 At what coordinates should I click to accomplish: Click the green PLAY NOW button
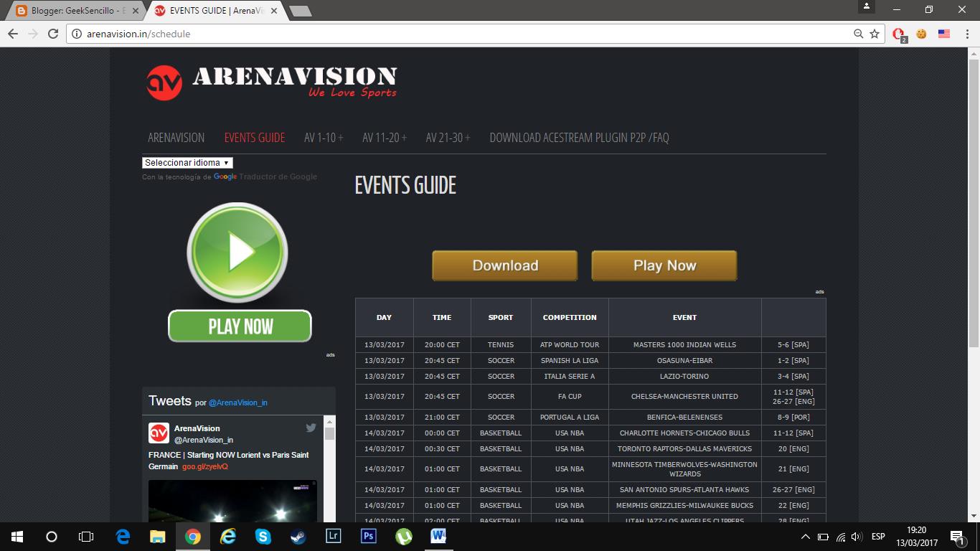(x=240, y=326)
